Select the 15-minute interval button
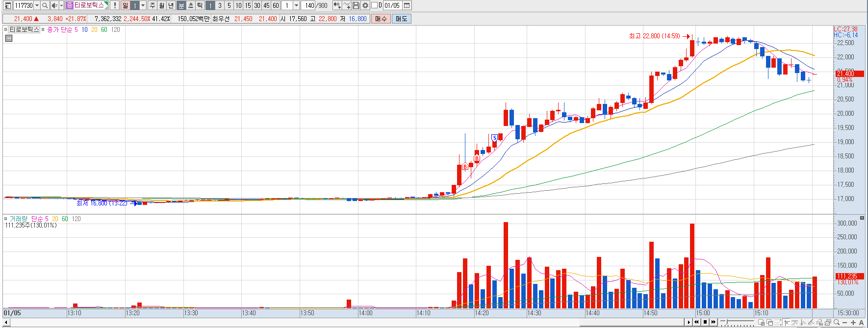The height and width of the screenshot is (328, 868). (x=248, y=5)
